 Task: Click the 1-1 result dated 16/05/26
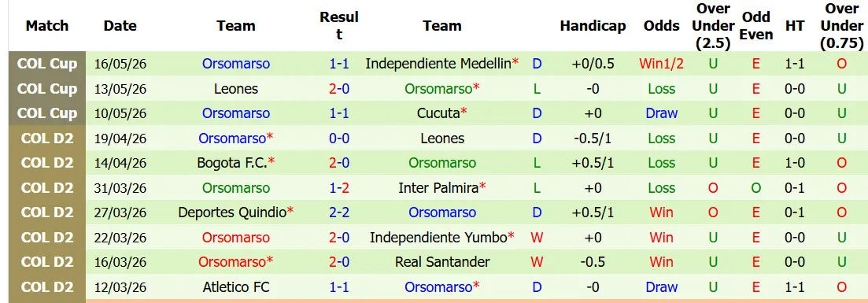pyautogui.click(x=339, y=64)
